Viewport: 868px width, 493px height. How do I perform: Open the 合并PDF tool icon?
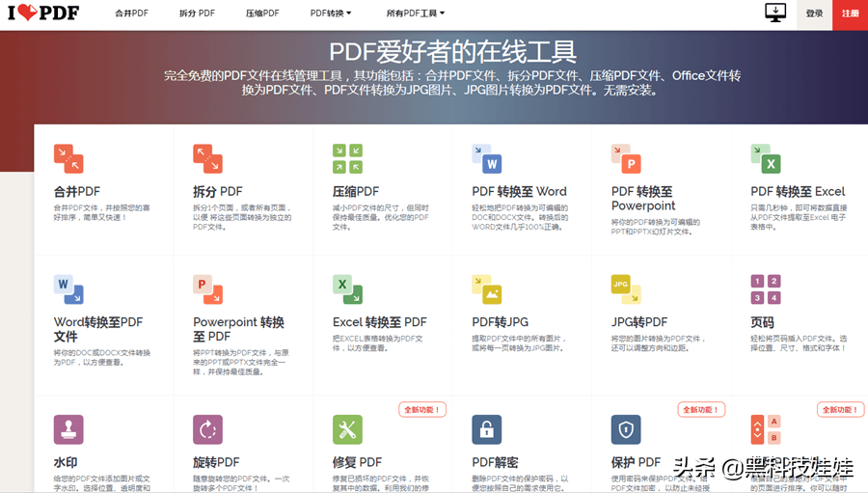[68, 158]
